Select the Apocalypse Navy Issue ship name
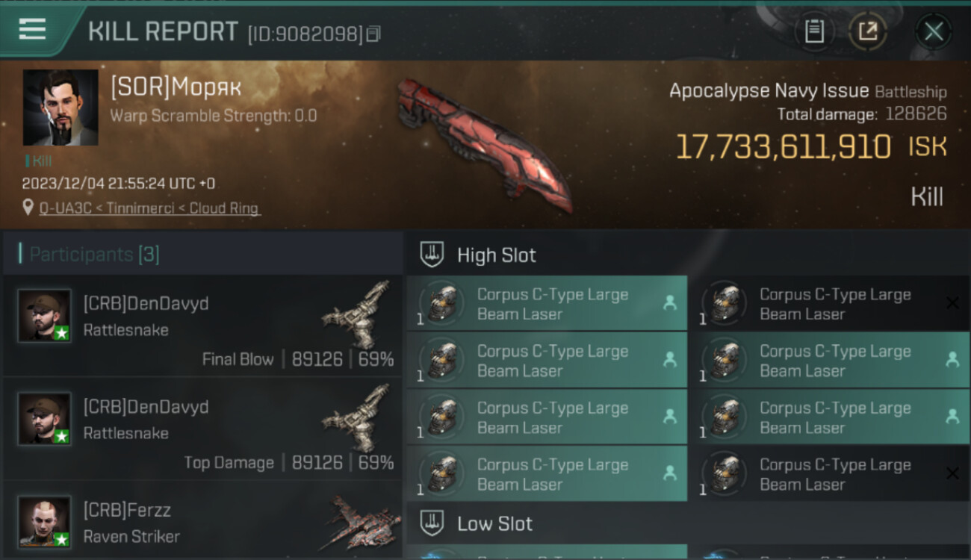971x560 pixels. 769,91
